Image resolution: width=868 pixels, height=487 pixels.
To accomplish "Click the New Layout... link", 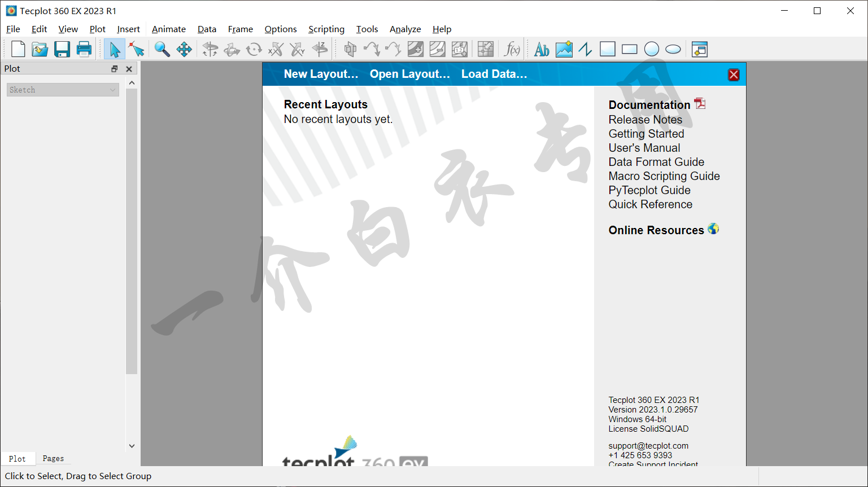I will coord(321,74).
